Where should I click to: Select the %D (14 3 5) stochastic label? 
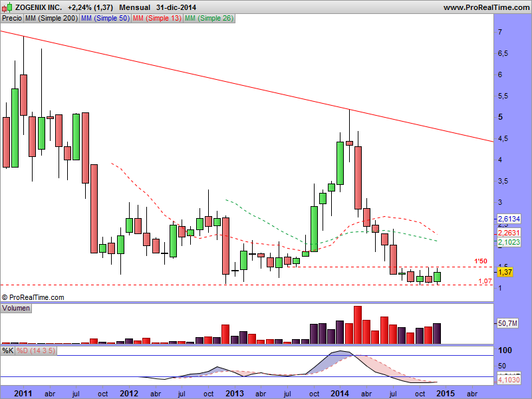point(36,350)
